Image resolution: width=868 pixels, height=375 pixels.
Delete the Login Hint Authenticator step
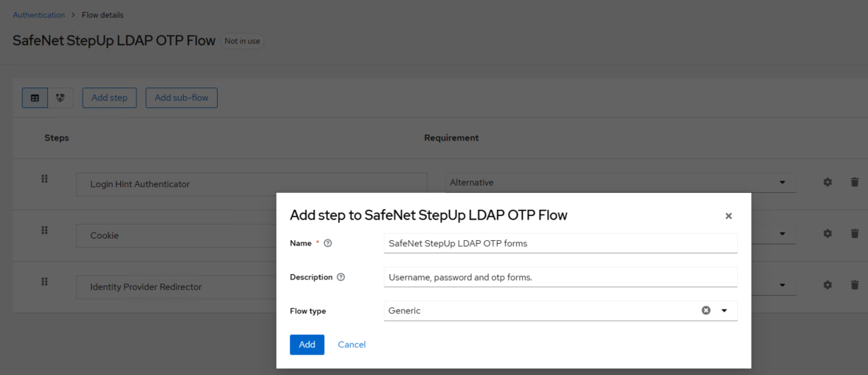click(x=854, y=182)
